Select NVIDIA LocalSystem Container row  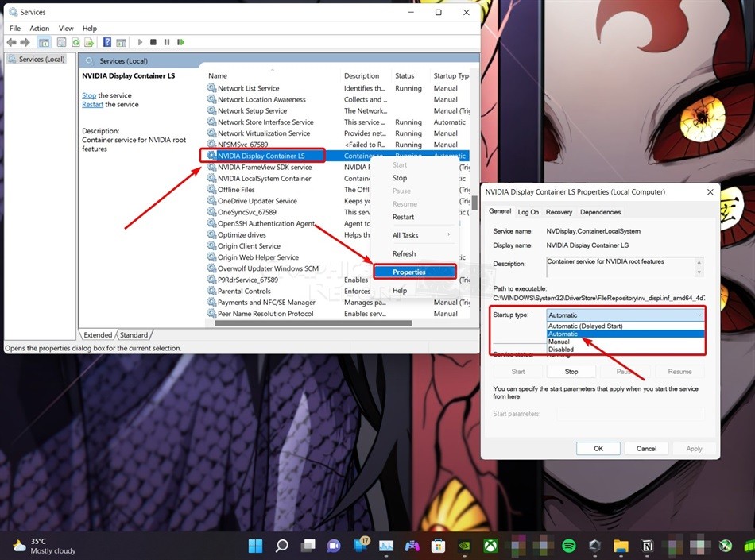[289, 179]
